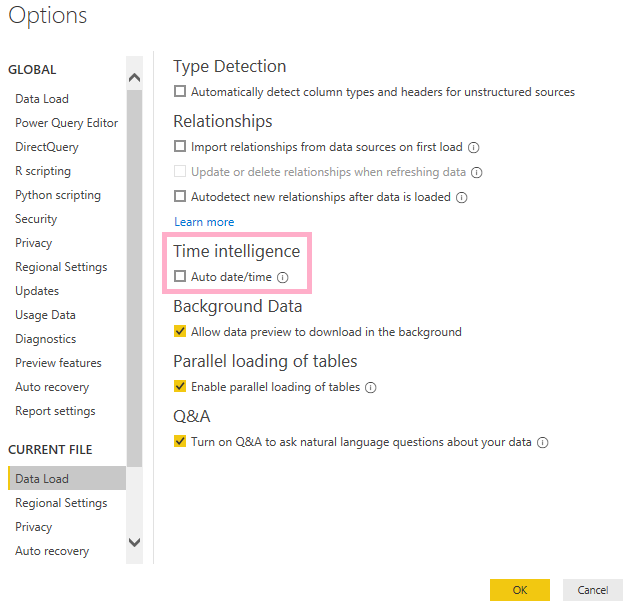Open Security settings
Image resolution: width=635 pixels, height=607 pixels.
[36, 219]
